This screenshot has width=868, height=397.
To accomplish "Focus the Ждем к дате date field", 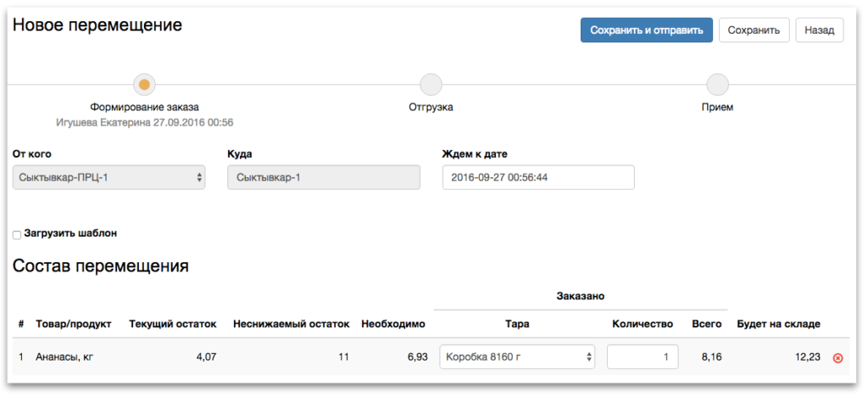I will 538,178.
